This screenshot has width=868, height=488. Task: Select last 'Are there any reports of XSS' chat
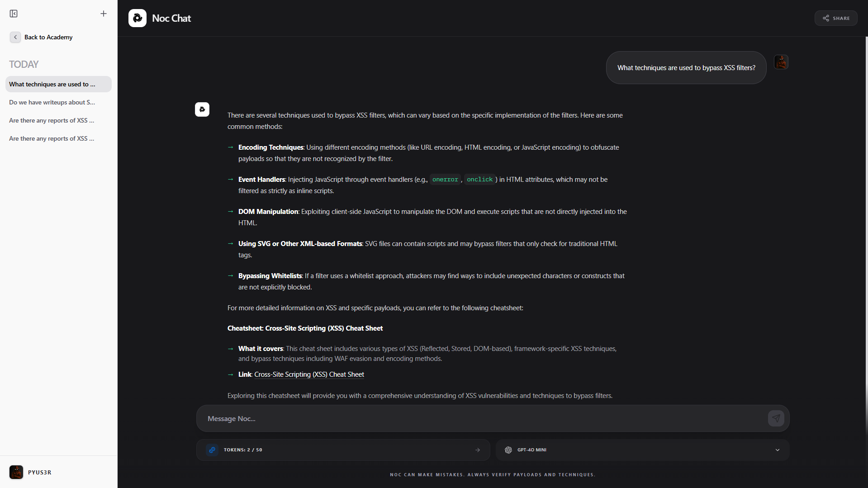[52, 138]
